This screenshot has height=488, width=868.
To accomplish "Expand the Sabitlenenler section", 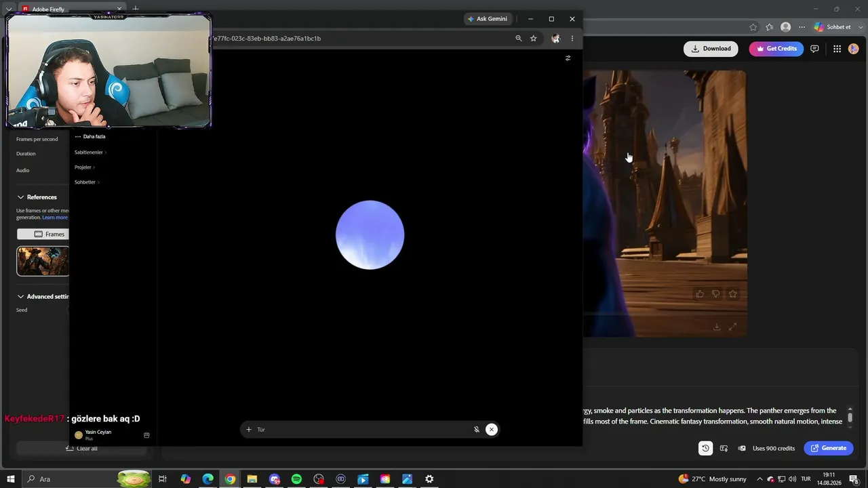I will (90, 152).
